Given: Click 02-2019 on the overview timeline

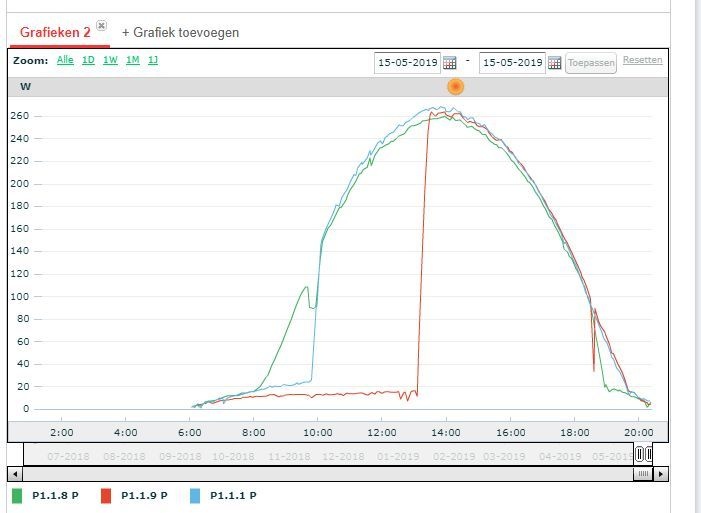Looking at the screenshot, I should [x=454, y=457].
